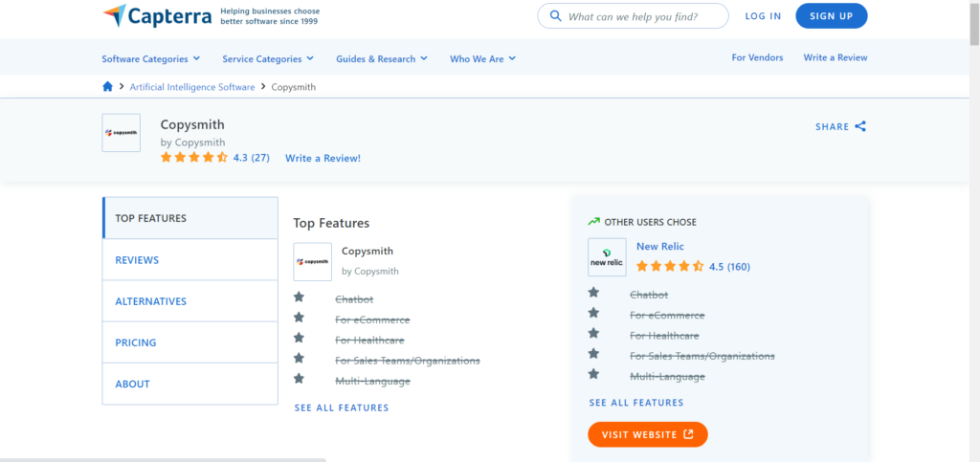
Task: Expand Software Categories dropdown
Action: 151,58
